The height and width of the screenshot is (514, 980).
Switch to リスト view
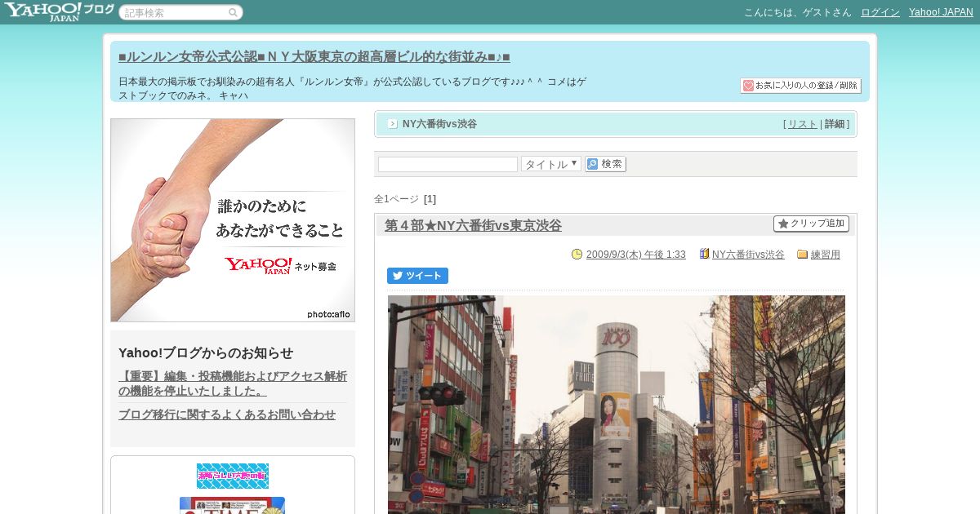(x=802, y=124)
